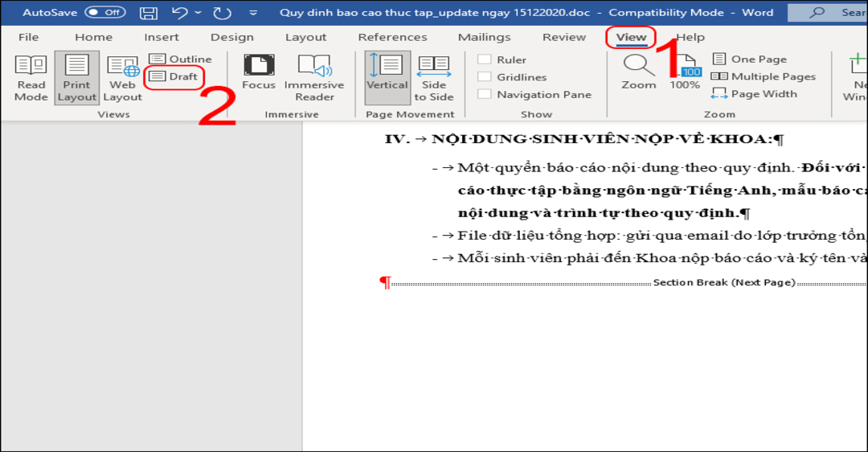The height and width of the screenshot is (452, 868).
Task: Expand the Undo history dropdown arrow
Action: click(198, 13)
